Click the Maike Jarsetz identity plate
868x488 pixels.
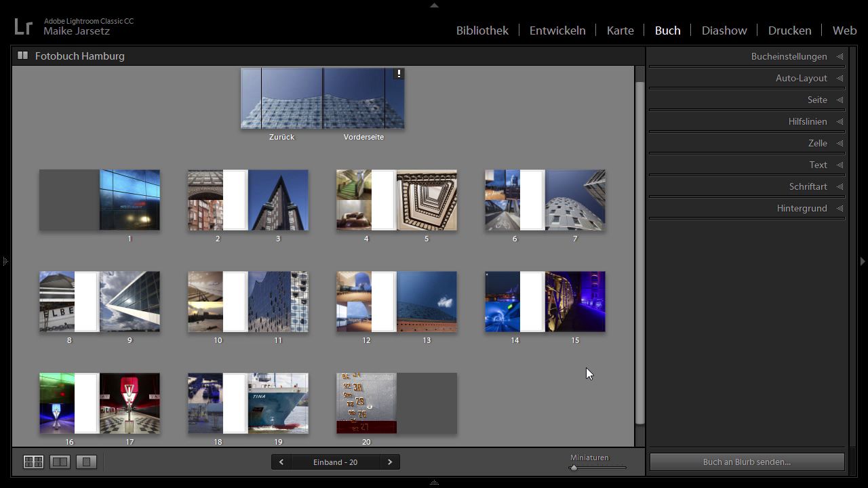pos(77,31)
